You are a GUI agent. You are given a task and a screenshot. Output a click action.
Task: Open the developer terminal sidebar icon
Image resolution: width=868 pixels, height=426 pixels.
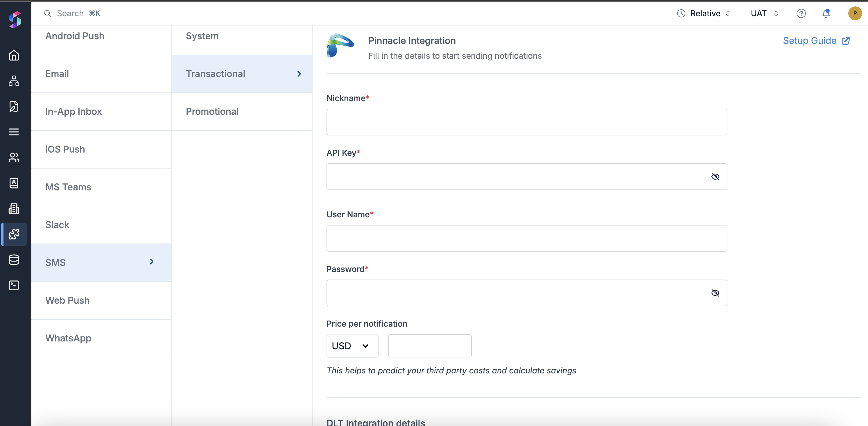tap(14, 285)
